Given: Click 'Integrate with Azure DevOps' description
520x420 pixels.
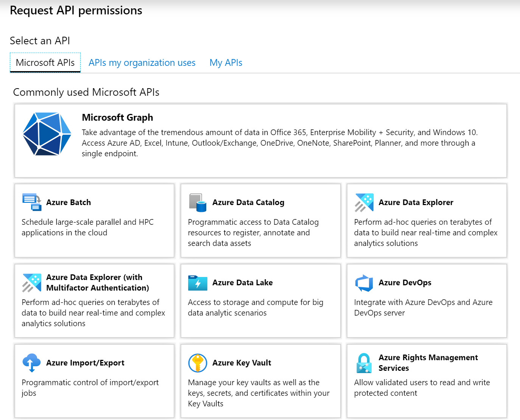Looking at the screenshot, I should pyautogui.click(x=423, y=308).
